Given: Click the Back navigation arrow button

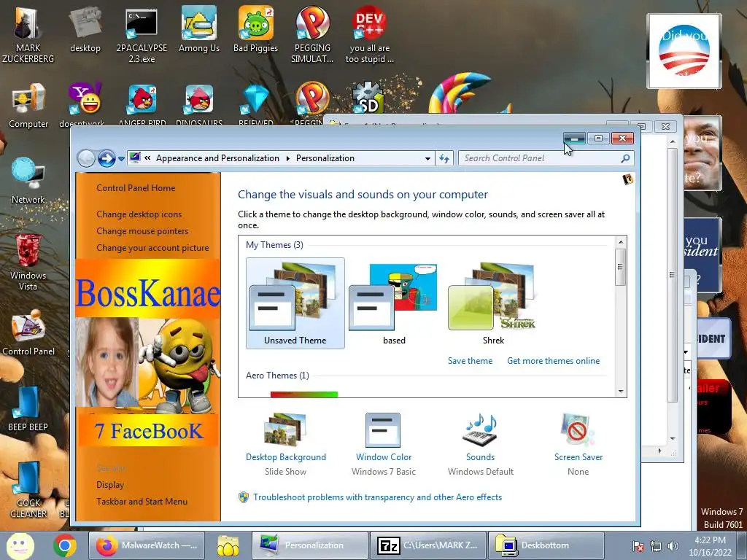Looking at the screenshot, I should pyautogui.click(x=86, y=158).
